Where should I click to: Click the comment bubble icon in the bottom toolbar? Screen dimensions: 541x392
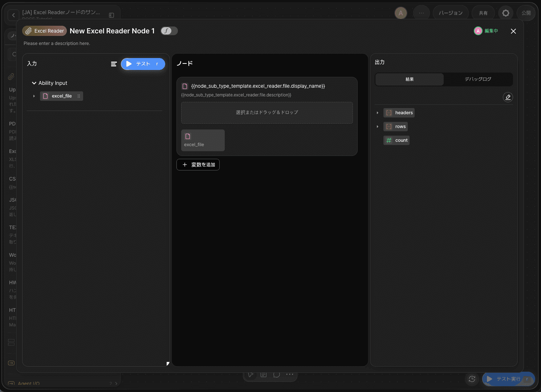pos(277,375)
